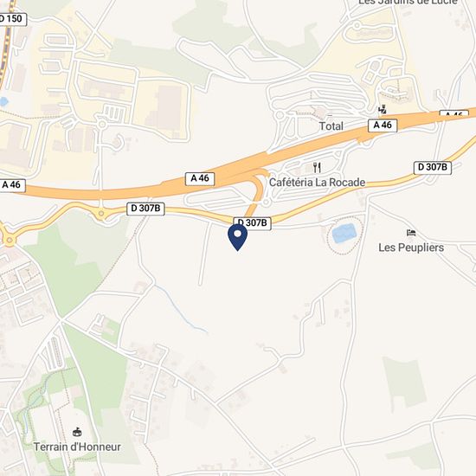
Task: Click the D 150 road shield
Action: coord(12,19)
